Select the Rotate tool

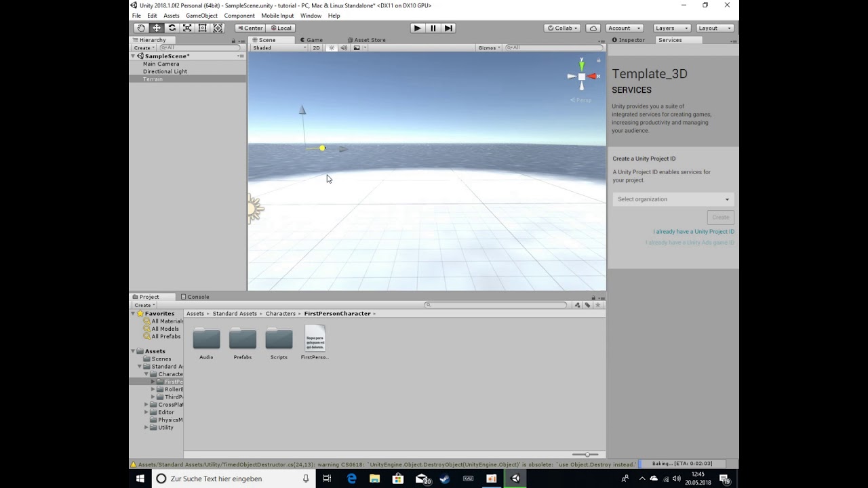click(172, 28)
